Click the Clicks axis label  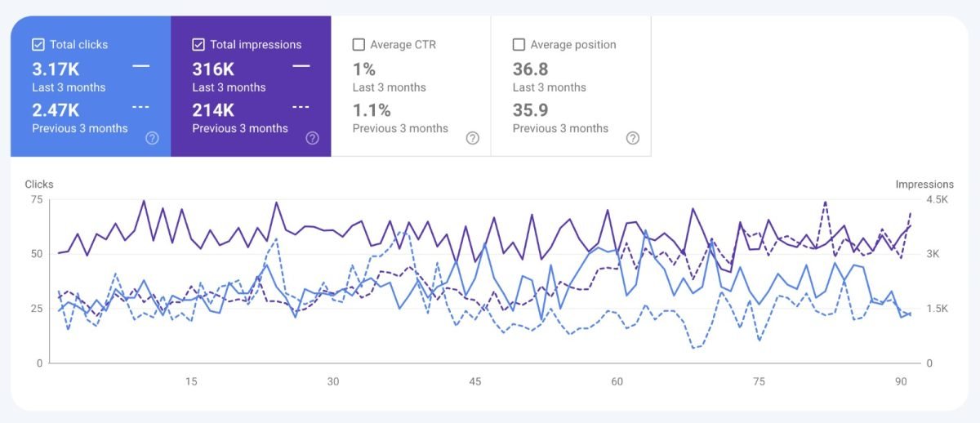[x=39, y=185]
